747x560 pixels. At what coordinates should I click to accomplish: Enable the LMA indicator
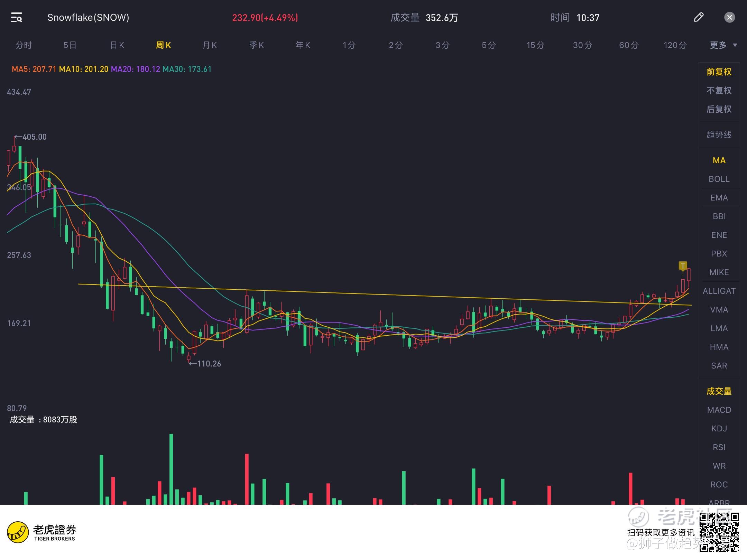pos(719,328)
